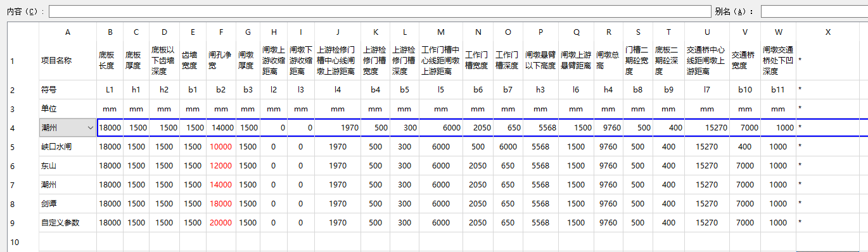Click the 1970 cell in the 自定义参数 row
This screenshot has height=252, width=868.
click(x=338, y=223)
